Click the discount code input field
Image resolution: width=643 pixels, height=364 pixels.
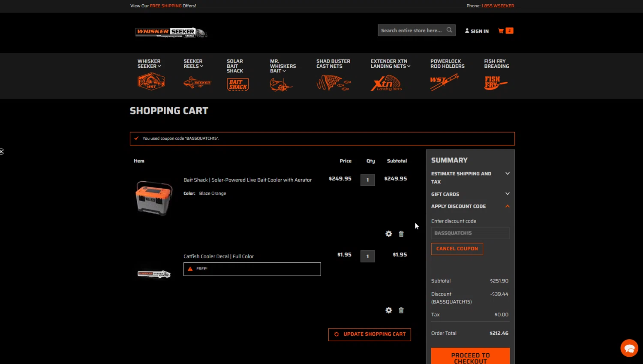click(470, 233)
